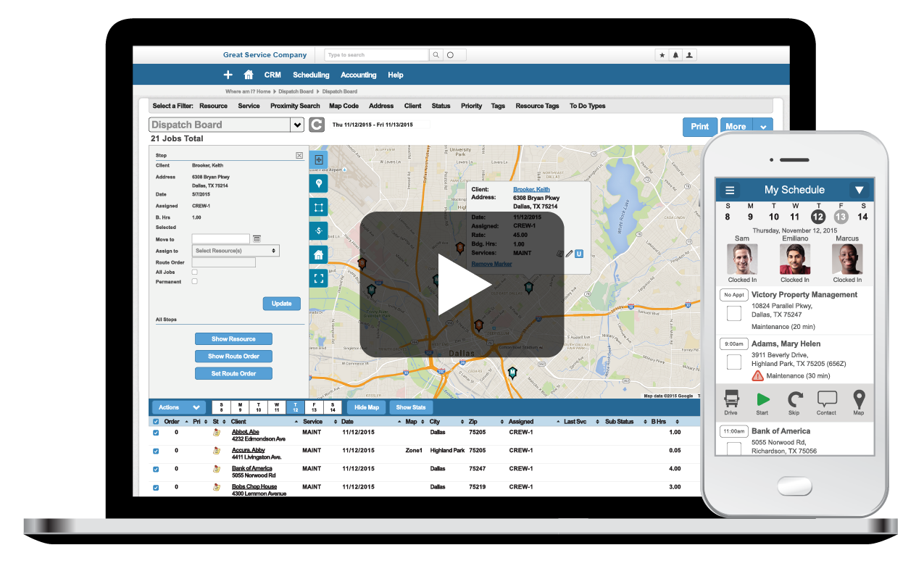The image size is (924, 566).
Task: Click the plus add icon in navigation bar
Action: pyautogui.click(x=228, y=75)
